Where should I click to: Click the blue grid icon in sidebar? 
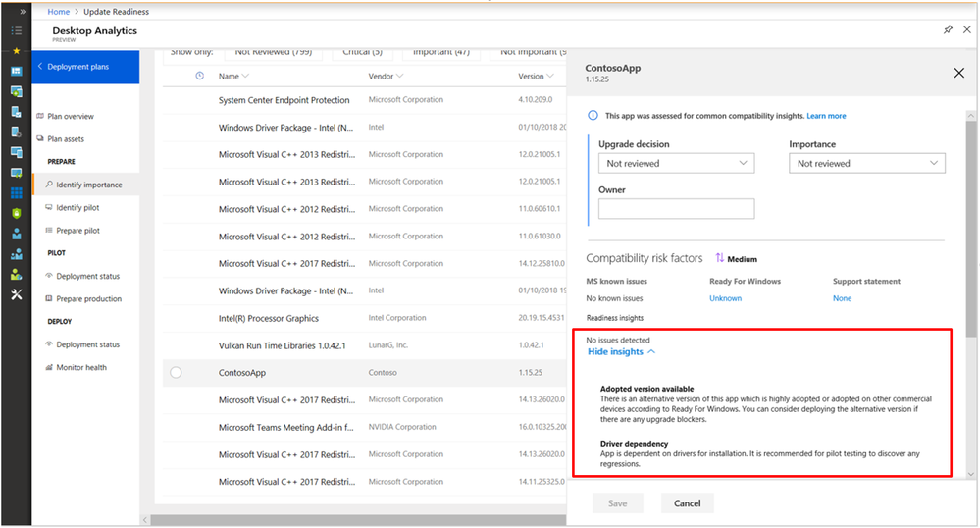[16, 192]
